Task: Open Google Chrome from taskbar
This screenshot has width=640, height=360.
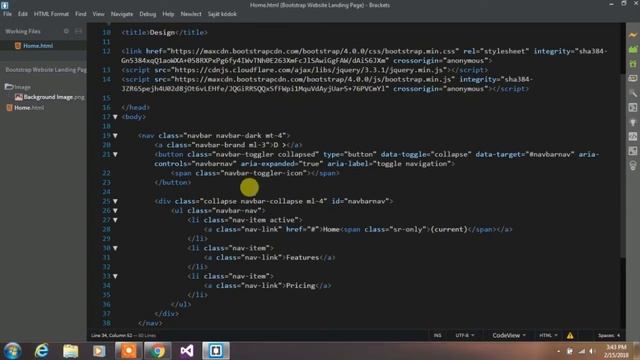Action: point(157,351)
